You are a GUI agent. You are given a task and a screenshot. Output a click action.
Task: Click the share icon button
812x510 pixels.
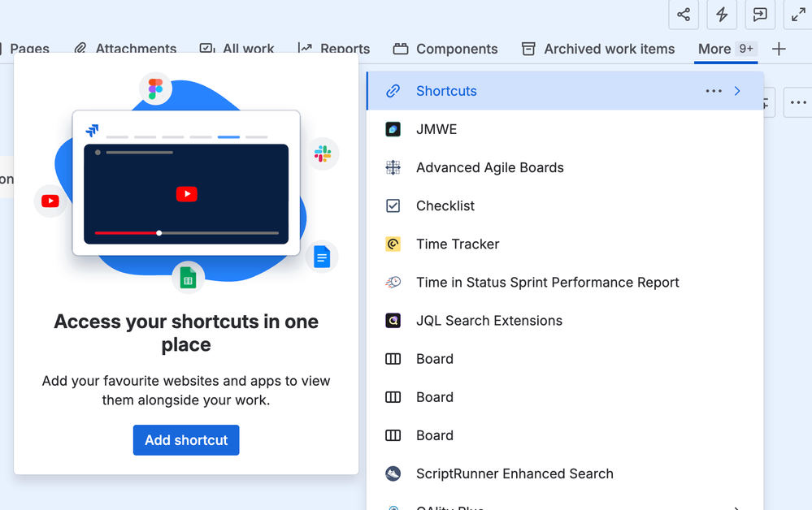(684, 15)
